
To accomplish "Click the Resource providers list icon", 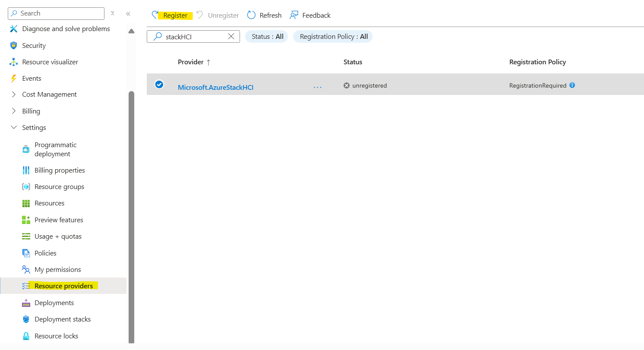I will click(x=26, y=286).
